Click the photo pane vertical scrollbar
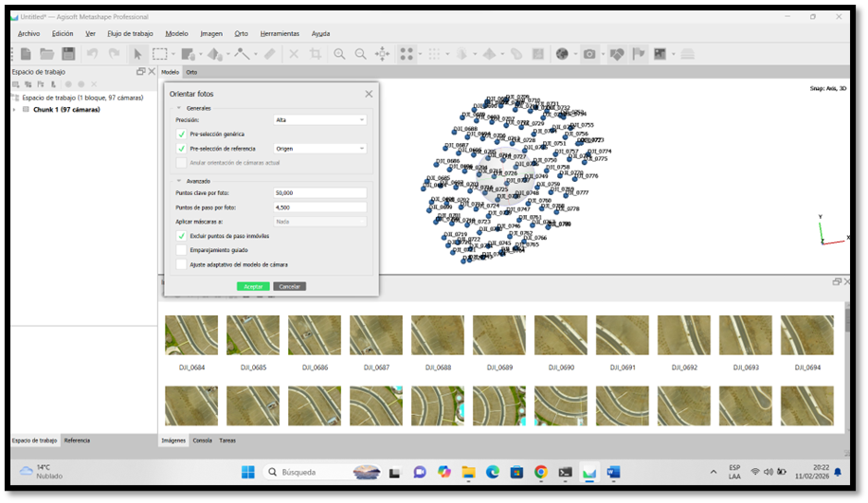This screenshot has width=868, height=503. tap(847, 366)
